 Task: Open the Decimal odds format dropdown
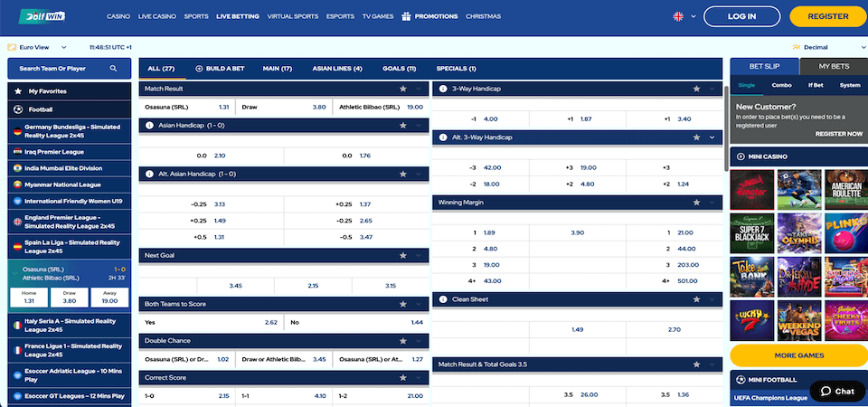(863, 48)
